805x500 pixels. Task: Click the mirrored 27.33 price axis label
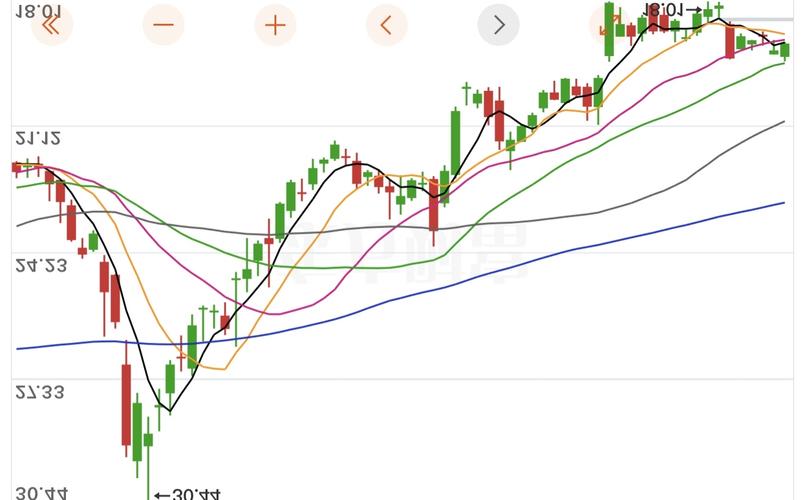point(40,392)
